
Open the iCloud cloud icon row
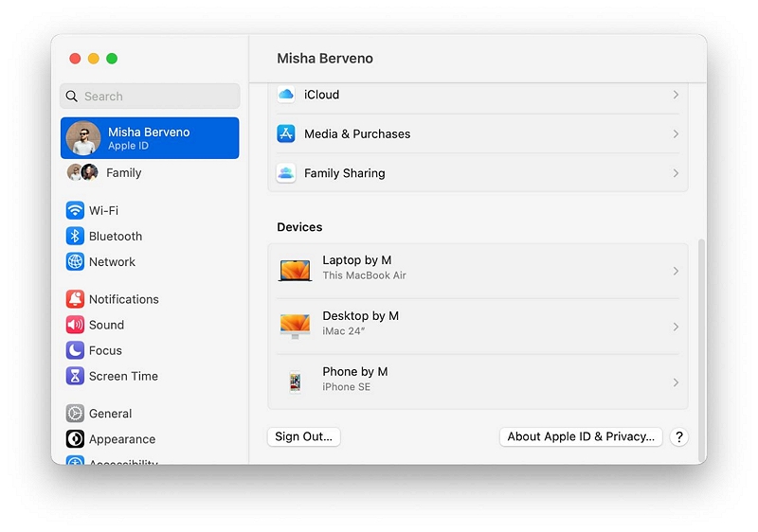point(286,95)
